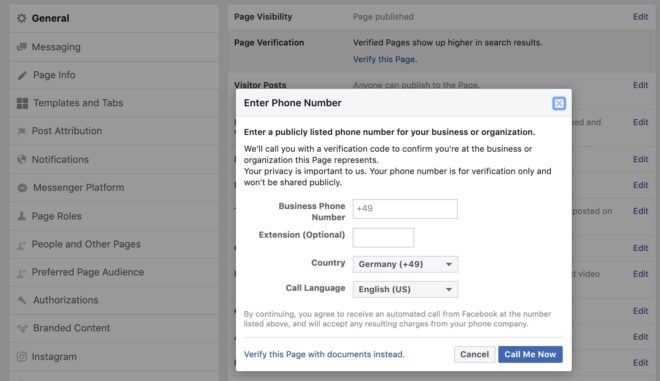
Task: Focus the Business Phone Number field
Action: [405, 209]
